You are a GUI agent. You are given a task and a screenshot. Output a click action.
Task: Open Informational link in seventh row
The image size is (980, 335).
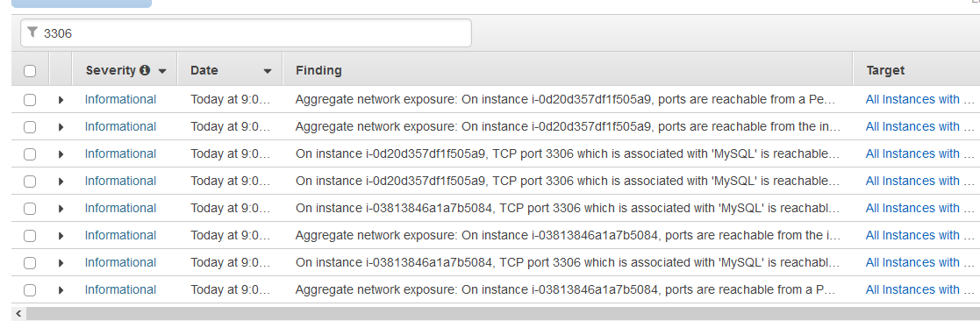(x=120, y=262)
